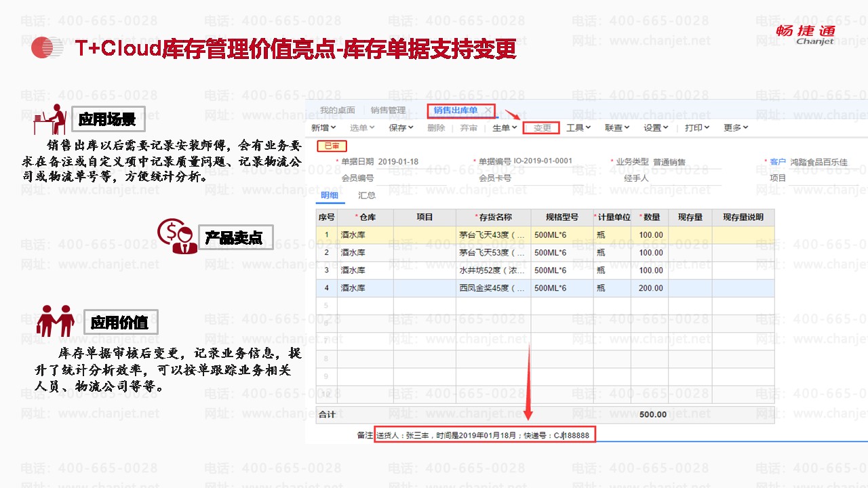This screenshot has height=488, width=868.
Task: Show the 明细 detail tab
Action: tap(330, 195)
